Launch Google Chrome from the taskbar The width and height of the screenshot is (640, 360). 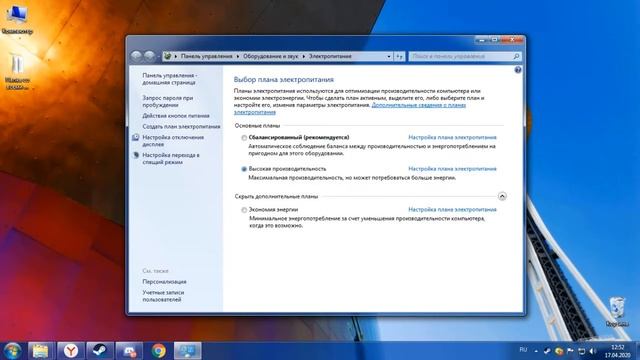tap(158, 351)
